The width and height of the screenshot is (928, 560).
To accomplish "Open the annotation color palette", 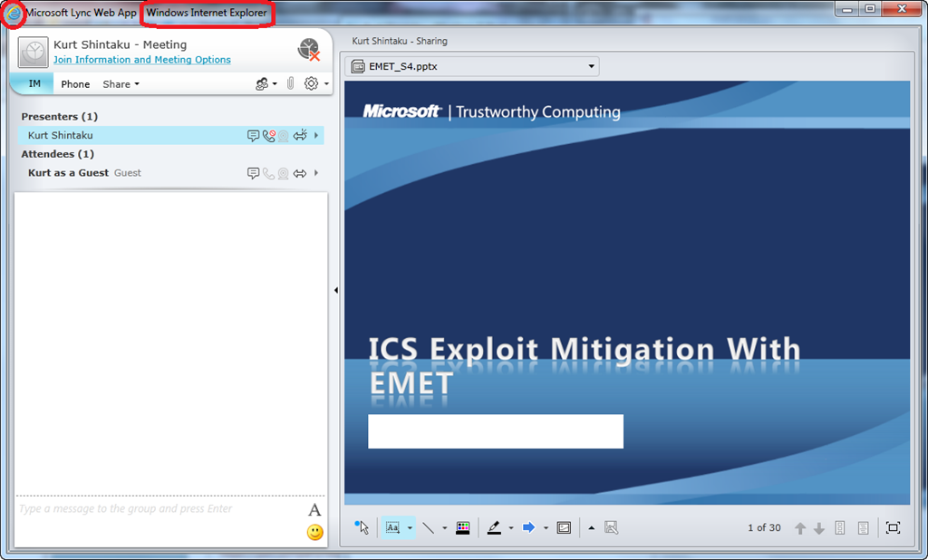I will tap(462, 527).
